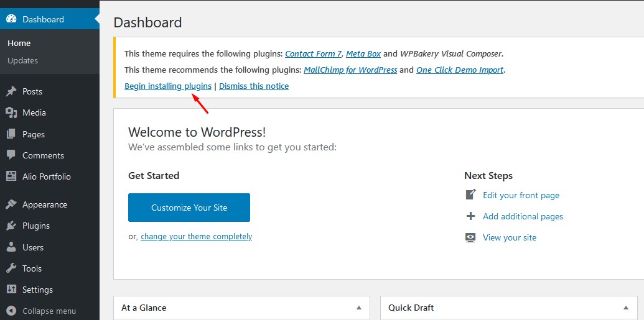Collapse the admin sidebar menu
The height and width of the screenshot is (320, 644).
click(x=42, y=311)
